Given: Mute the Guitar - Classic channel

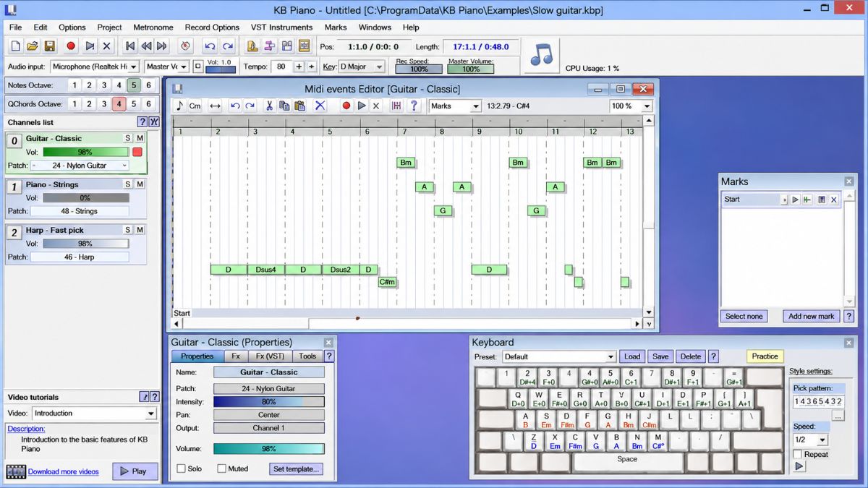Looking at the screenshot, I should coord(140,138).
